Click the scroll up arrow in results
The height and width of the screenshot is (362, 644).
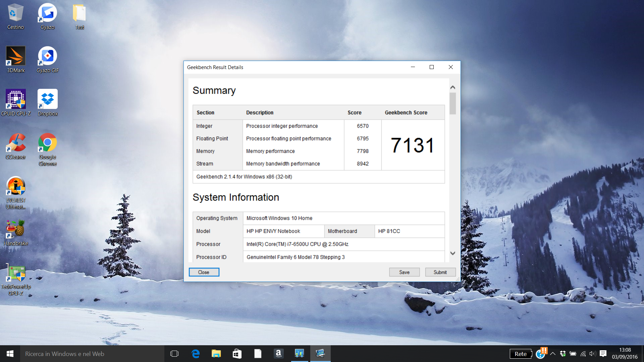click(452, 87)
